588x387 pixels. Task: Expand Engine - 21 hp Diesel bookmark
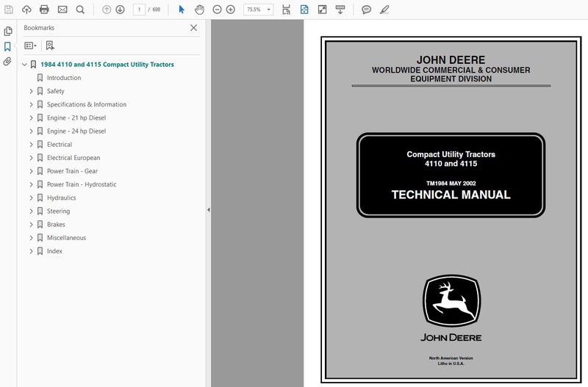point(31,118)
